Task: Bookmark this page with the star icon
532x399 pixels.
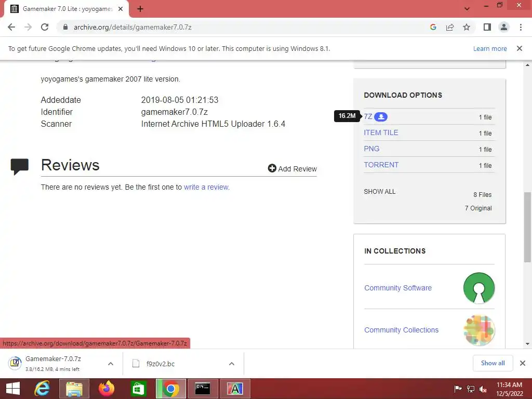Action: 467,27
